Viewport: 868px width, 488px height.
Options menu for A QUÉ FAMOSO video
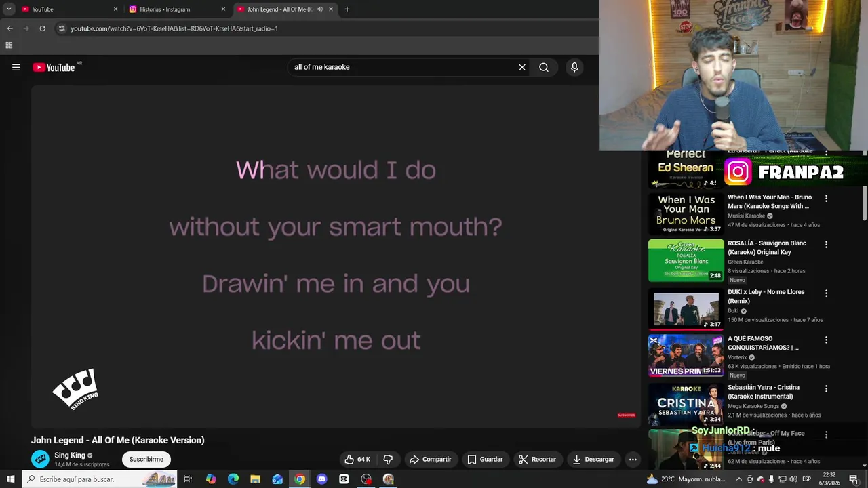click(x=826, y=340)
